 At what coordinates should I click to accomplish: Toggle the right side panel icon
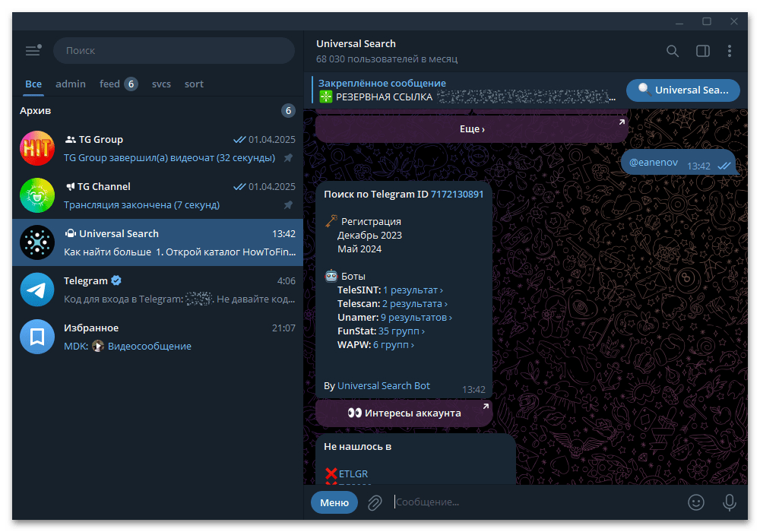(x=703, y=51)
